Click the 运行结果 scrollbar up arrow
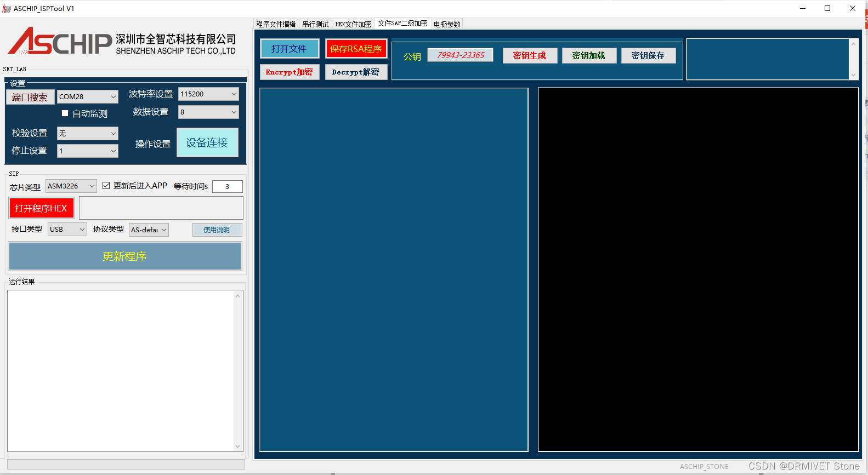Screen dimensions: 868x475 (x=238, y=296)
